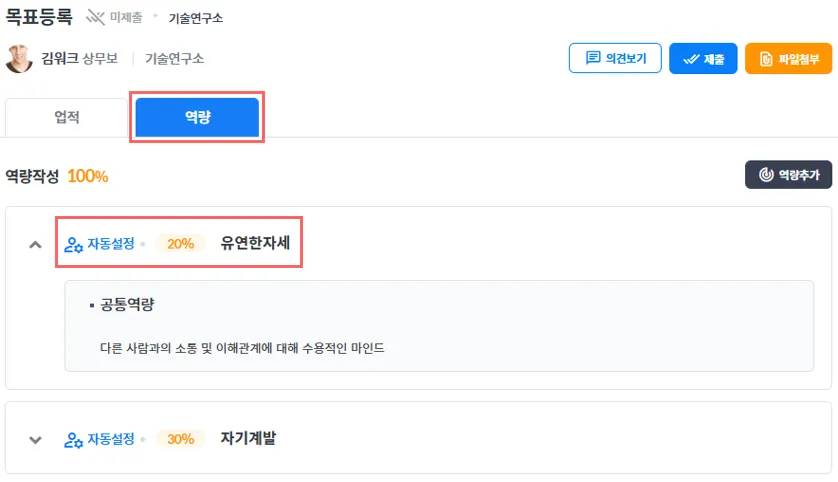838x482 pixels.
Task: Click the 자동설정 people-gear icon beside 자기계발
Action: [73, 439]
